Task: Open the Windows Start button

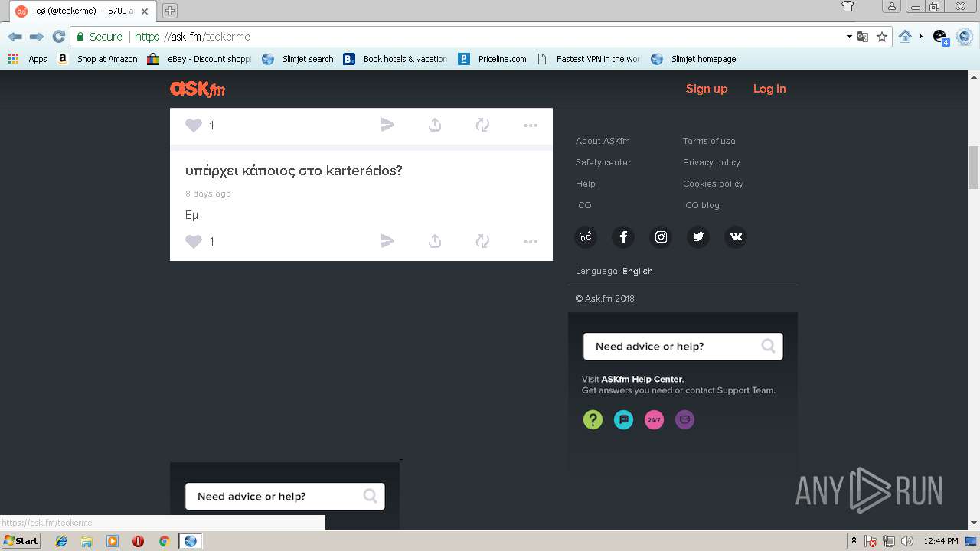Action: point(21,541)
